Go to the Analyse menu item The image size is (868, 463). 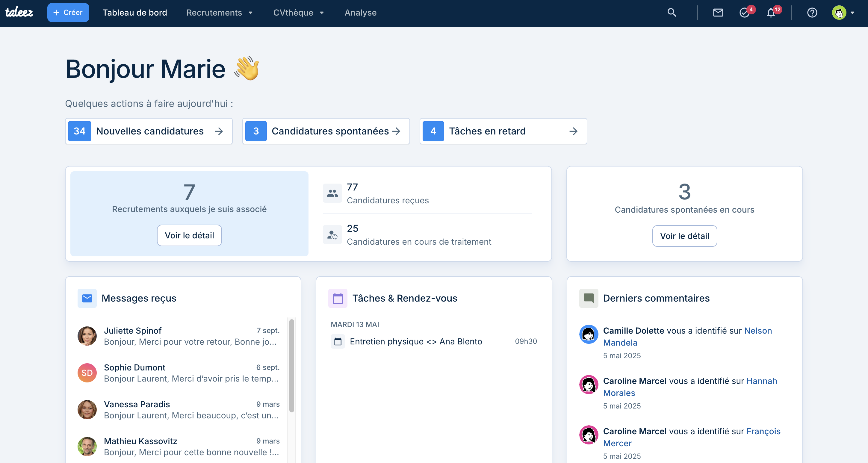(x=360, y=13)
